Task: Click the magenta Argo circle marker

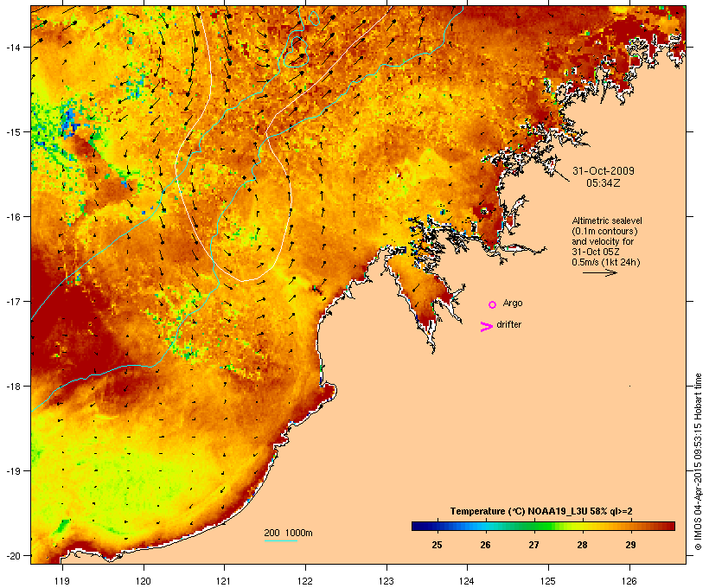Action: coord(493,304)
